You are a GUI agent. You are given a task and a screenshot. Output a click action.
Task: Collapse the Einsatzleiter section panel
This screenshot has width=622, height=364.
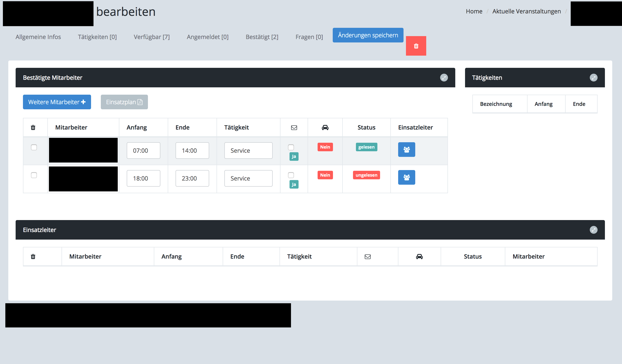(594, 230)
